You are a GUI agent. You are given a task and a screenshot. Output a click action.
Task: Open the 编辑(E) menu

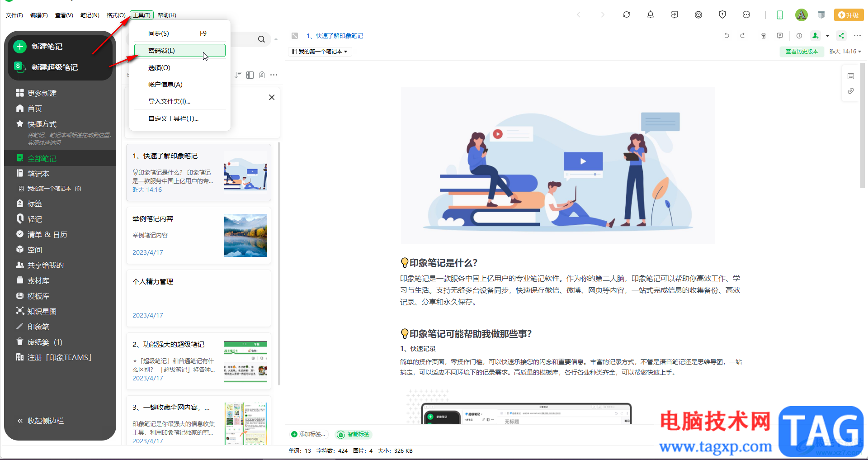[x=39, y=15]
